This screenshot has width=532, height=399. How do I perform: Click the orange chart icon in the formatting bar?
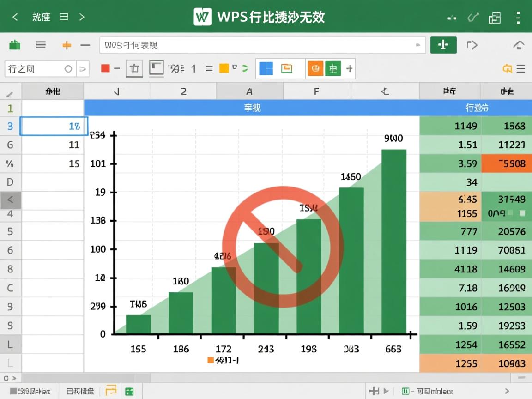(315, 68)
